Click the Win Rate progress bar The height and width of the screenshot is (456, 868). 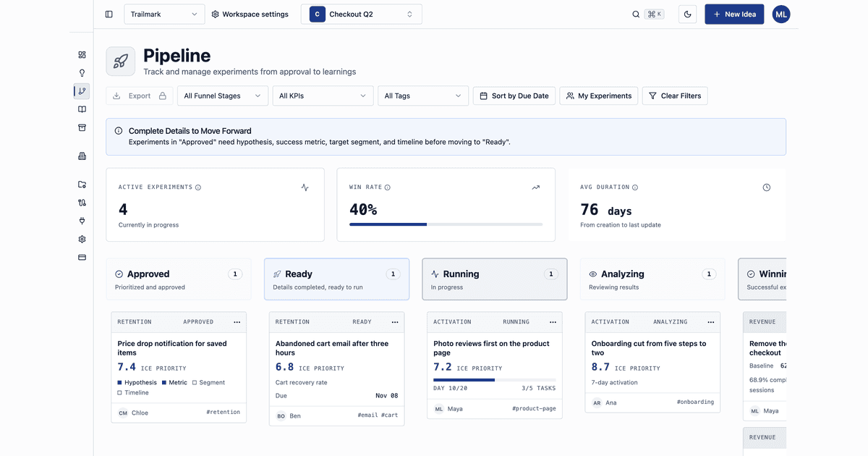click(446, 224)
